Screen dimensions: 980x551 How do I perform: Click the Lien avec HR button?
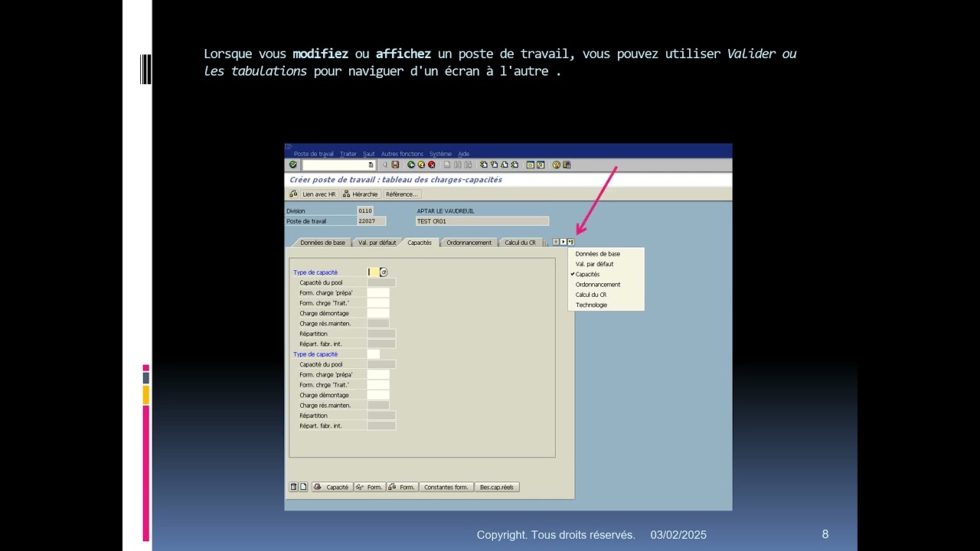pyautogui.click(x=319, y=194)
